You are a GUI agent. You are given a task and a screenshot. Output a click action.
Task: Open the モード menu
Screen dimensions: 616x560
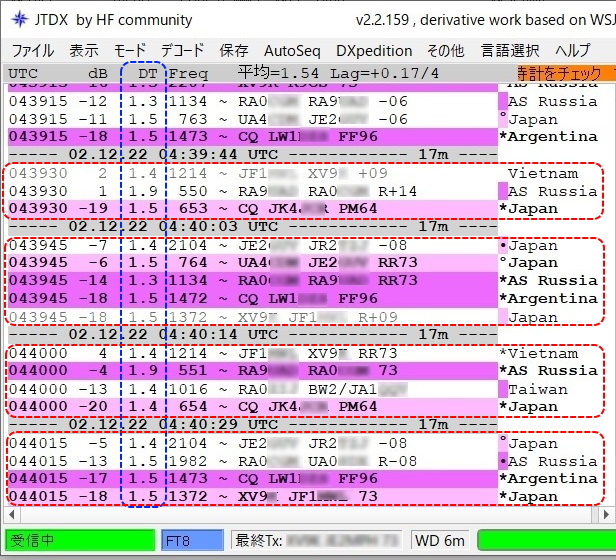coord(130,51)
